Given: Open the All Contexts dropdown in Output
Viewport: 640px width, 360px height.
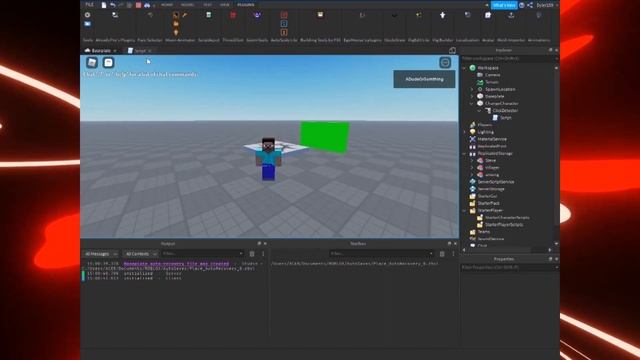Looking at the screenshot, I should click(x=140, y=254).
